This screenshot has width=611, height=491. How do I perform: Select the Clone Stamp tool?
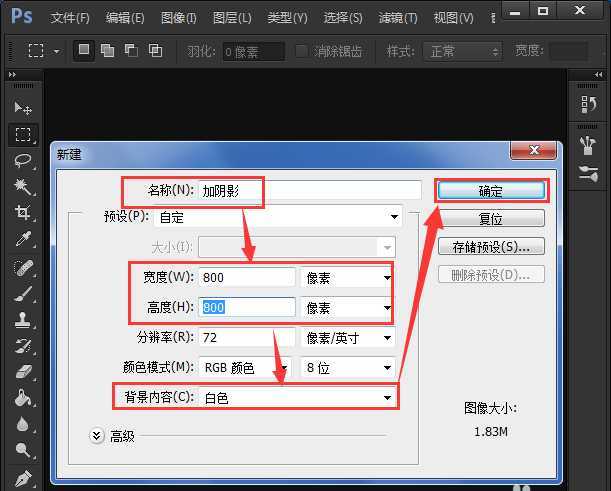[22, 318]
